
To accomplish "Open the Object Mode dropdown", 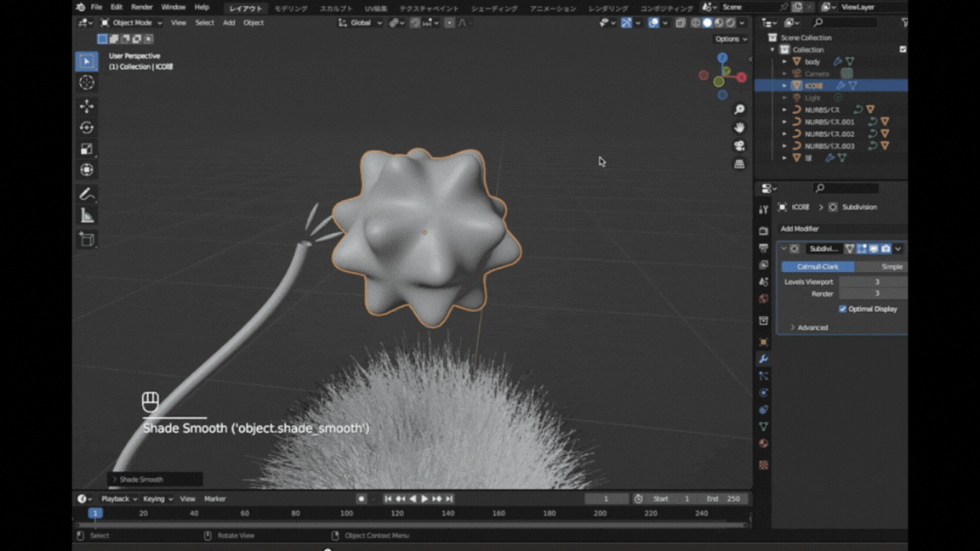I will coord(132,23).
